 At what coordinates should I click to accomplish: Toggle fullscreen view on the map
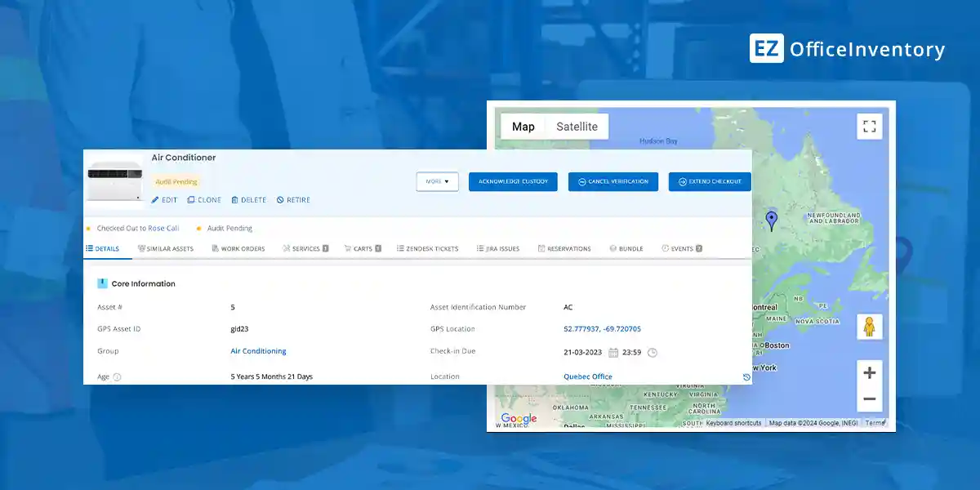(869, 127)
